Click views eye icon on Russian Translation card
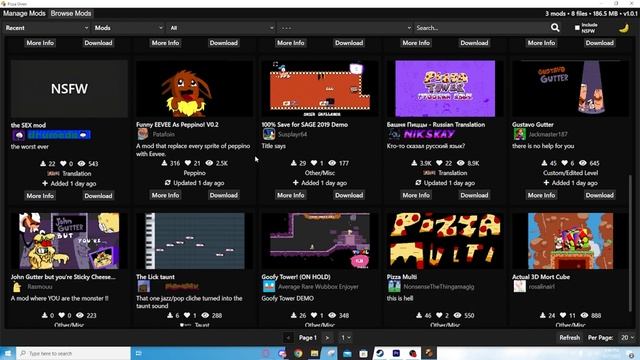 coord(460,163)
